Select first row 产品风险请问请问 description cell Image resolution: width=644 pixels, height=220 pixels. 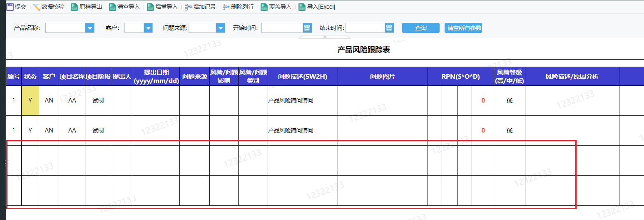pos(303,100)
